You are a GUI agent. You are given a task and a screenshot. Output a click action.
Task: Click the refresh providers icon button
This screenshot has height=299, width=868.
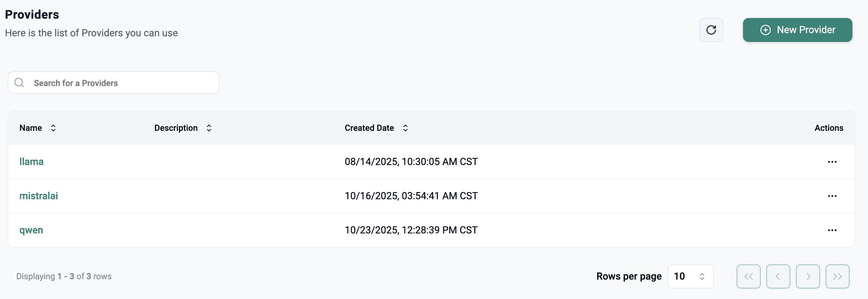coord(711,30)
